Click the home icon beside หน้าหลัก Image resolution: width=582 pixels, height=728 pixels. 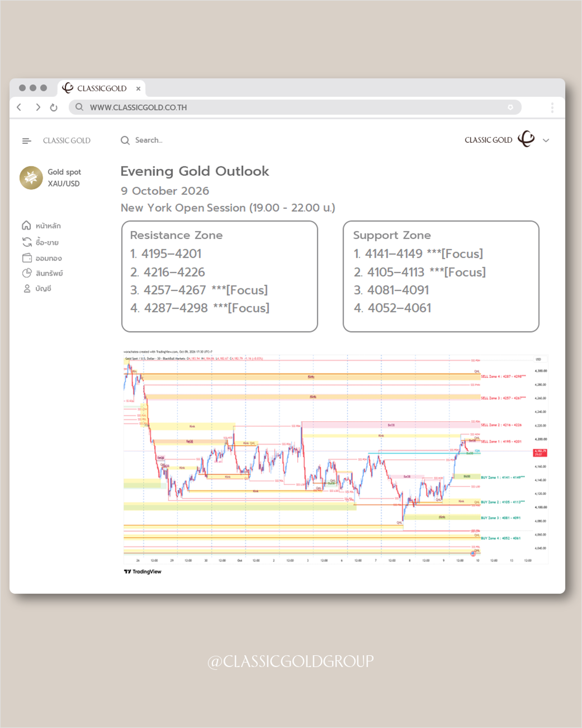tap(26, 226)
